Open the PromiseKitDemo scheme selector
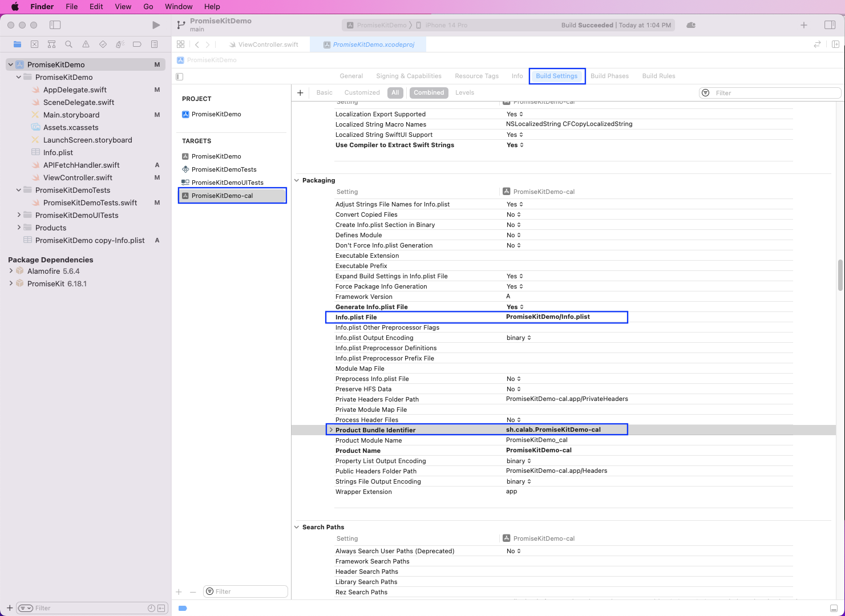The height and width of the screenshot is (616, 845). click(x=377, y=25)
